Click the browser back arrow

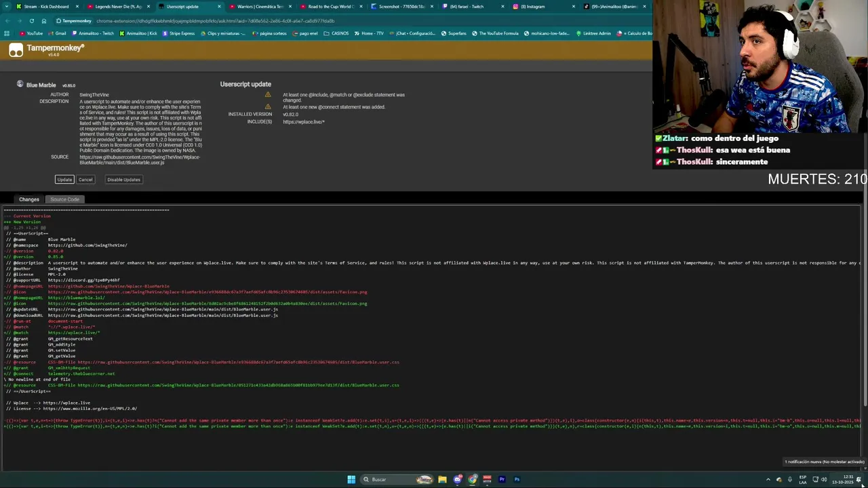[x=7, y=21]
